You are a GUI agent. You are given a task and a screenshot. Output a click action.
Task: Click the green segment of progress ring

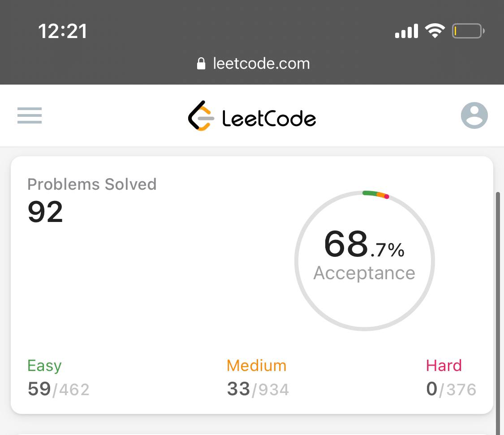(370, 193)
